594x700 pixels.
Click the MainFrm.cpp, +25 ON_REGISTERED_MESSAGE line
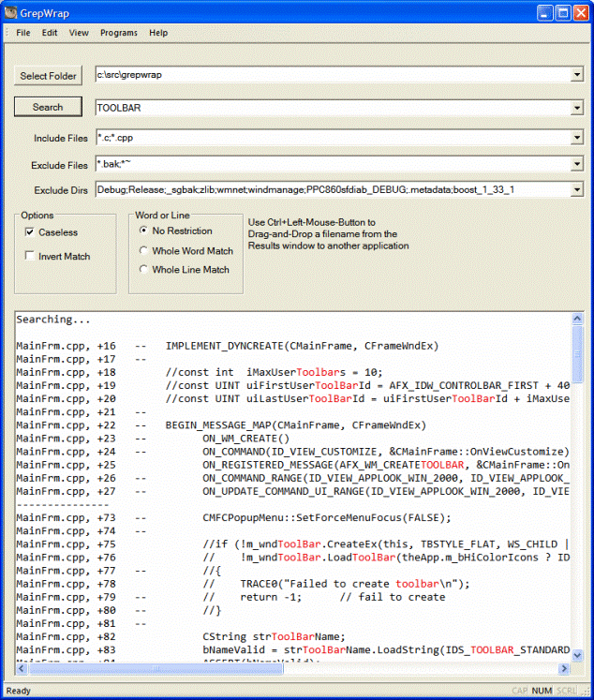click(x=292, y=465)
